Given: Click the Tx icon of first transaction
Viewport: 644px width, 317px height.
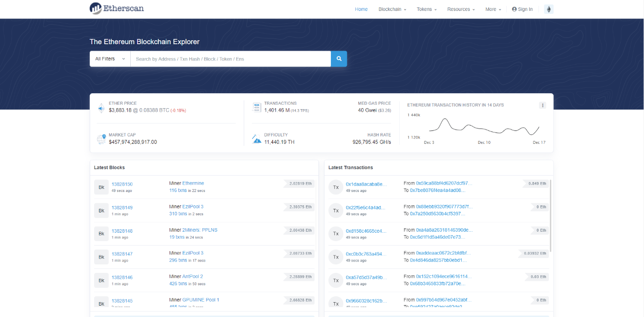Looking at the screenshot, I should [335, 187].
